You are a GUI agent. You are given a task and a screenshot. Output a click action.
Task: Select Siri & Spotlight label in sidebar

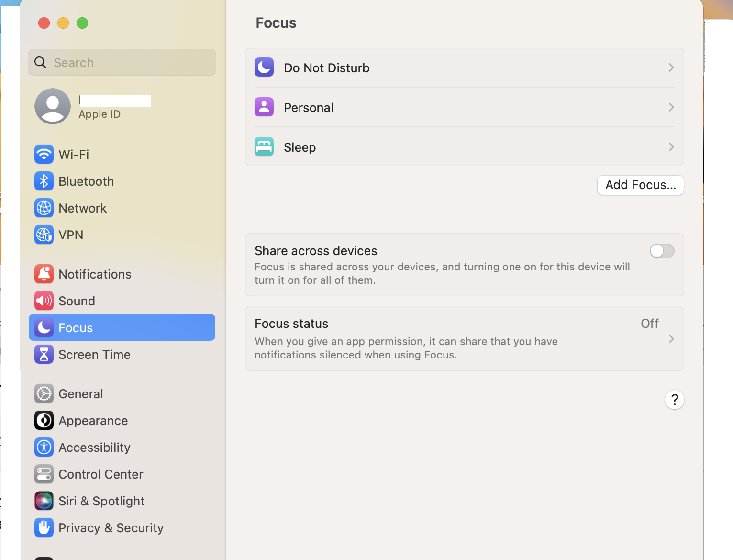[101, 501]
